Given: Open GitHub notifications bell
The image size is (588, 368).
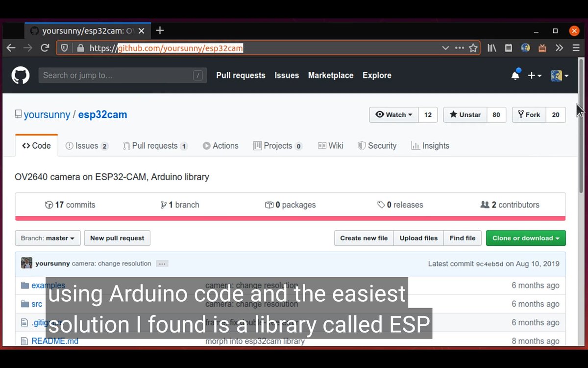Looking at the screenshot, I should point(515,75).
